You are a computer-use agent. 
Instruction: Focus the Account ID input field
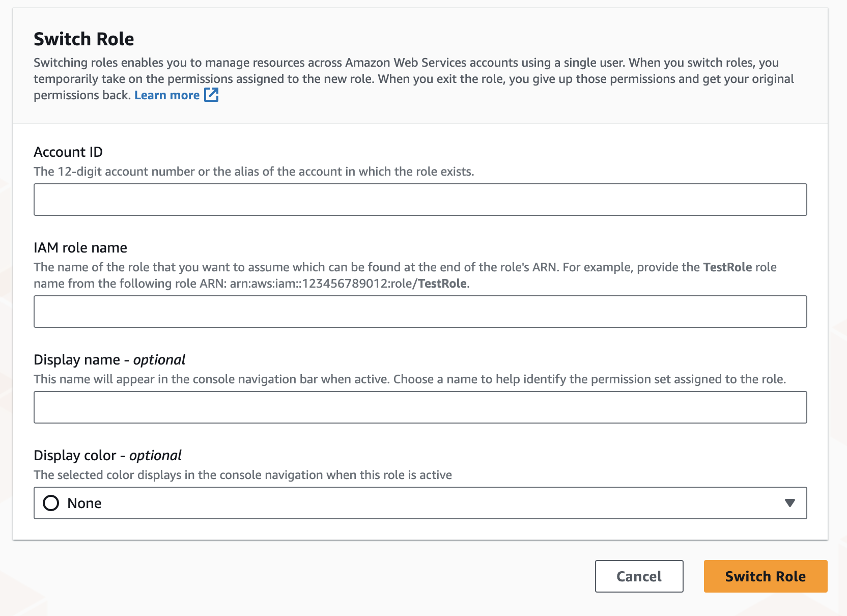tap(420, 199)
